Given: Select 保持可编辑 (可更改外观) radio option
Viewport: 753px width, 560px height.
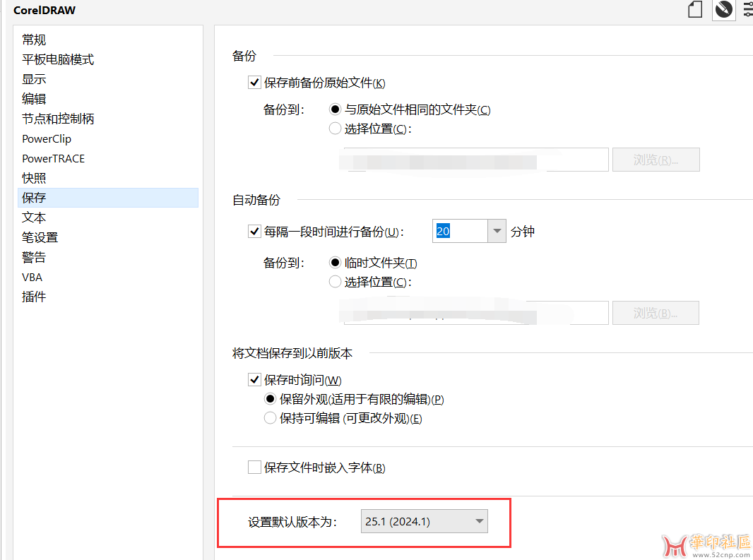Looking at the screenshot, I should [x=270, y=418].
